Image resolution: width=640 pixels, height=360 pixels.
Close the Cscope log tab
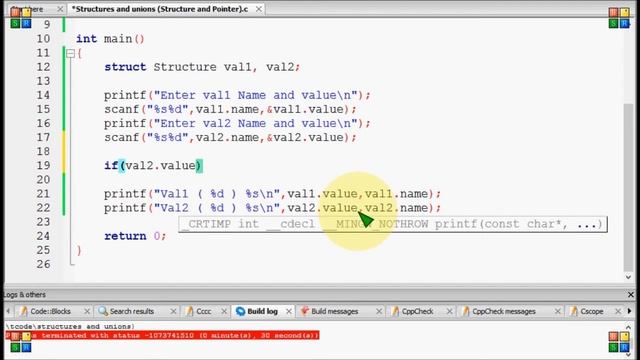(618, 311)
